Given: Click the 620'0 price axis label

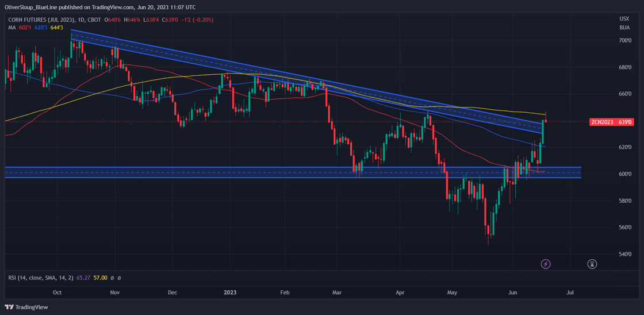Looking at the screenshot, I should [x=626, y=147].
